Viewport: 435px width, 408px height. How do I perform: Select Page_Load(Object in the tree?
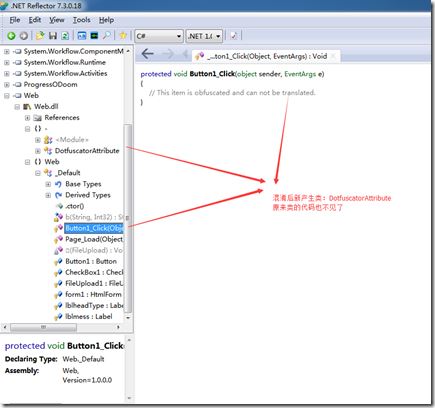pos(94,239)
